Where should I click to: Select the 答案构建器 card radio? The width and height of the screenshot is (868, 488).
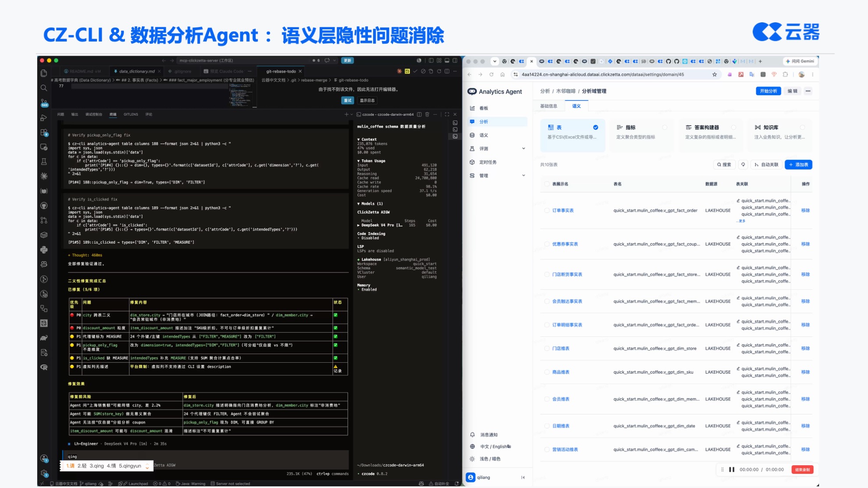tap(733, 127)
